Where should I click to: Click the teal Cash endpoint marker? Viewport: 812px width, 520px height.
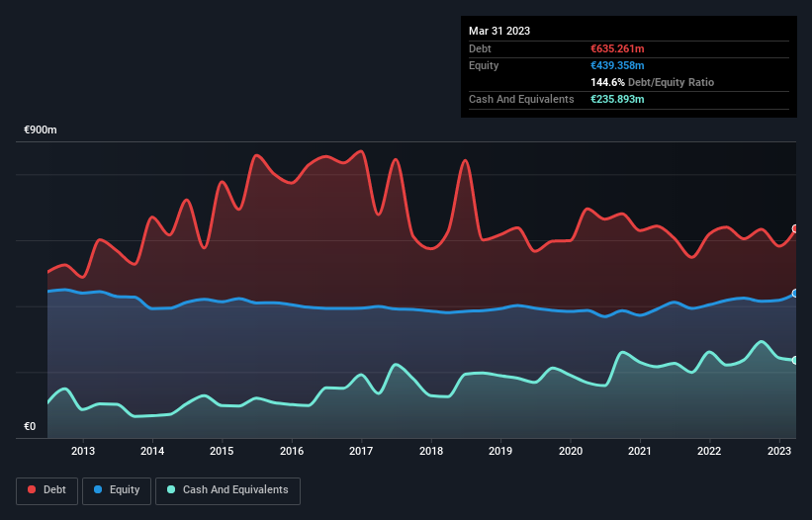point(795,360)
